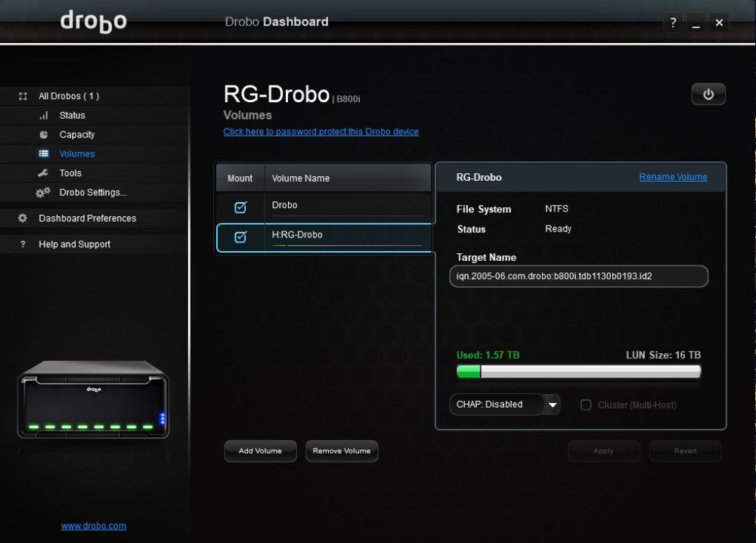
Task: Enable Cluster (Multi-Host) checkbox
Action: click(x=586, y=405)
